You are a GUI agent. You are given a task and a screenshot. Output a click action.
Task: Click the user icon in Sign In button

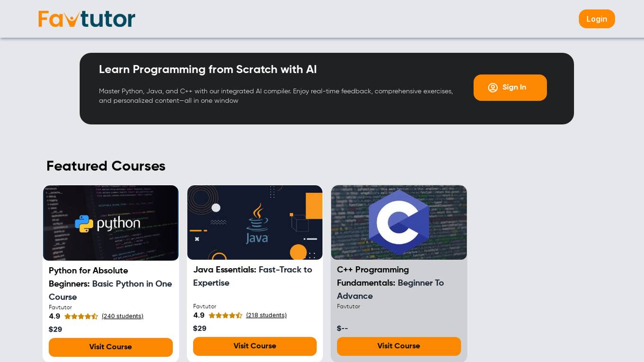point(493,88)
